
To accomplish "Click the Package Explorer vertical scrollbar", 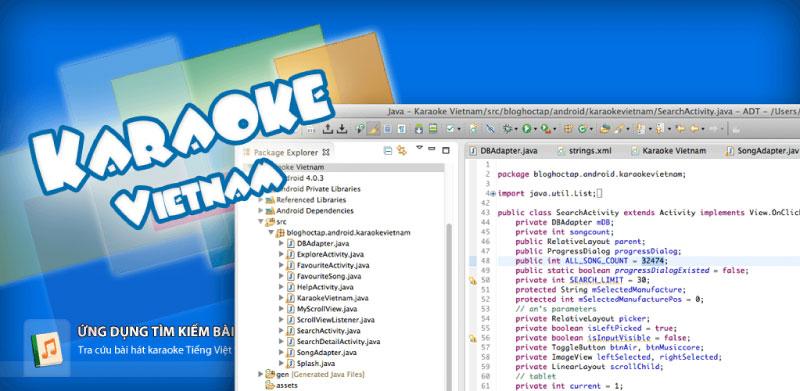I will [449, 306].
